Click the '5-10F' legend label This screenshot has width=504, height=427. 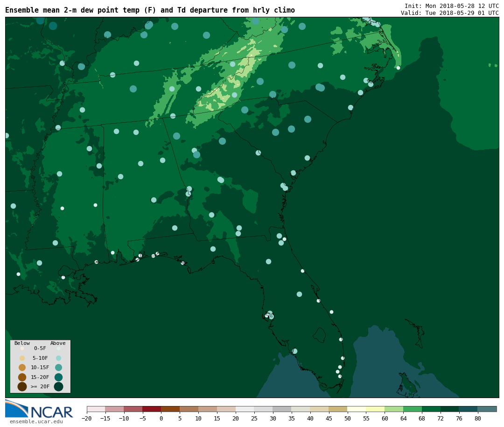click(40, 358)
